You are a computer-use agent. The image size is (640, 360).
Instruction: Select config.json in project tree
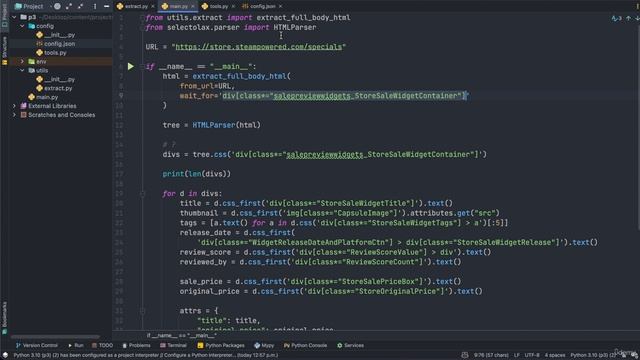pyautogui.click(x=56, y=44)
